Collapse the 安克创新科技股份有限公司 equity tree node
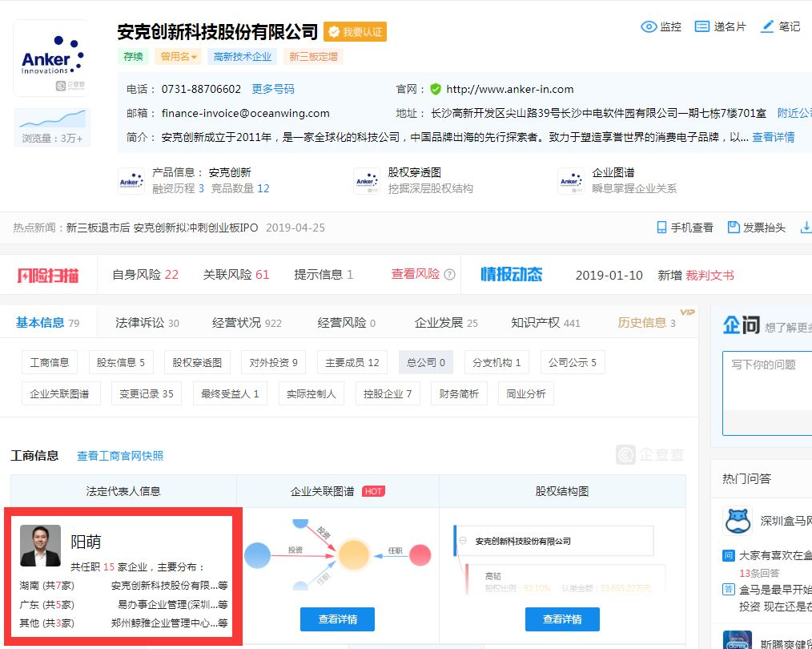The height and width of the screenshot is (649, 812). pyautogui.click(x=463, y=541)
